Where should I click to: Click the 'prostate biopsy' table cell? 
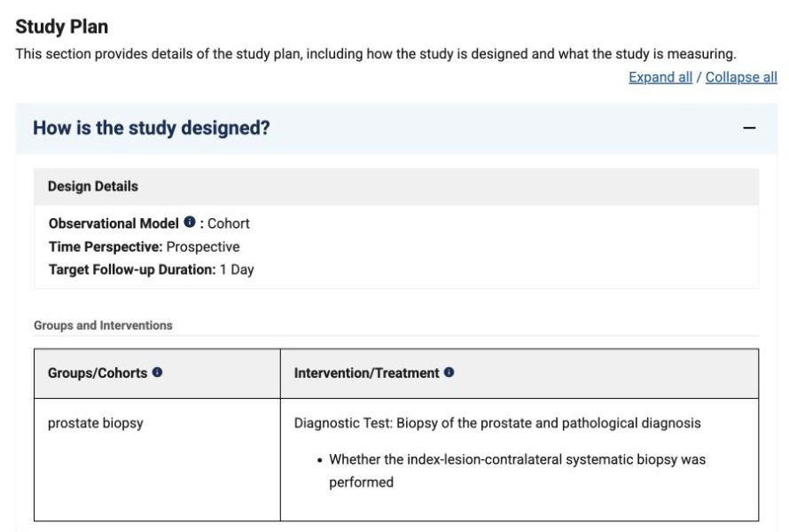[x=157, y=459]
